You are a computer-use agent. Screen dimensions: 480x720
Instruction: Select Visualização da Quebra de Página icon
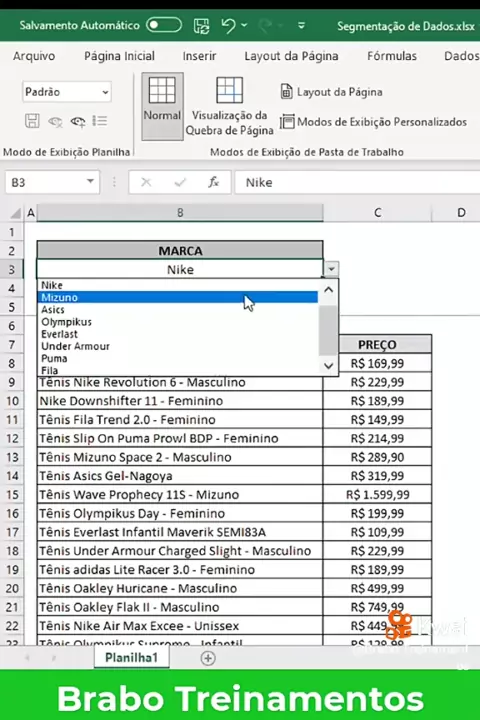(x=229, y=106)
